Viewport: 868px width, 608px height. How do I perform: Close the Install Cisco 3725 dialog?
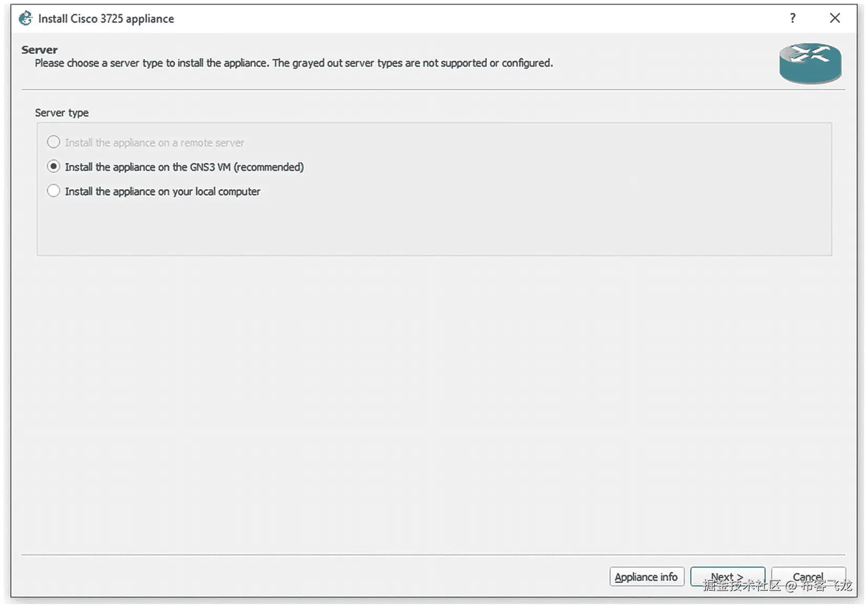(x=834, y=18)
